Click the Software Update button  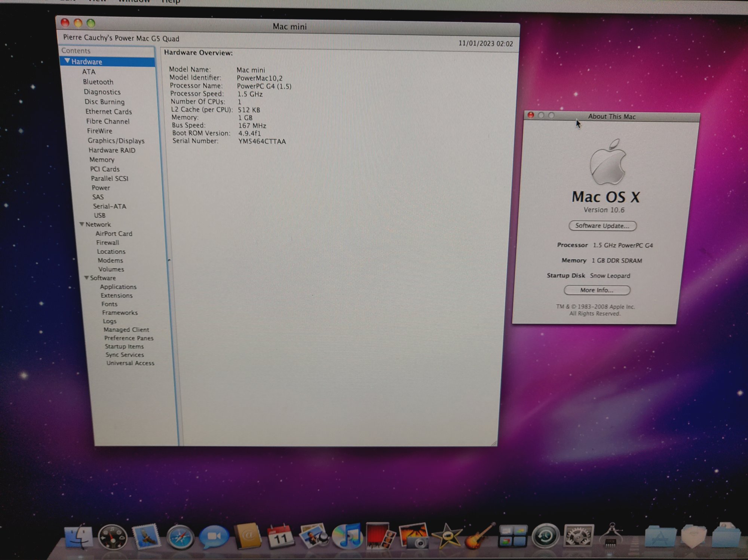point(602,226)
